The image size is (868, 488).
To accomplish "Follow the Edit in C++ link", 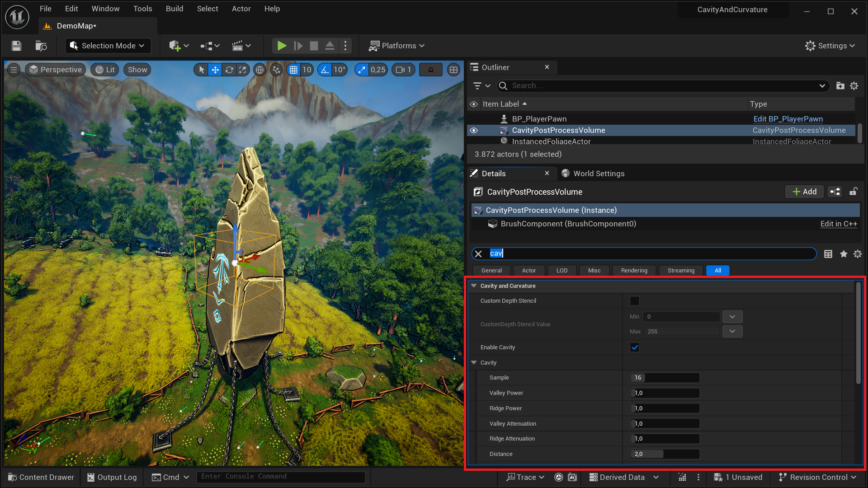I will click(x=839, y=224).
